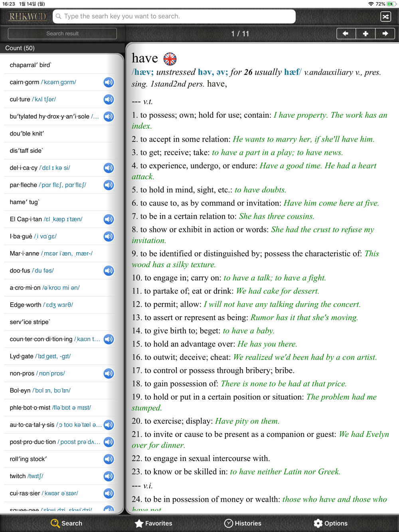Open the chaparral bird entry
This screenshot has height=532, width=399.
click(x=62, y=65)
